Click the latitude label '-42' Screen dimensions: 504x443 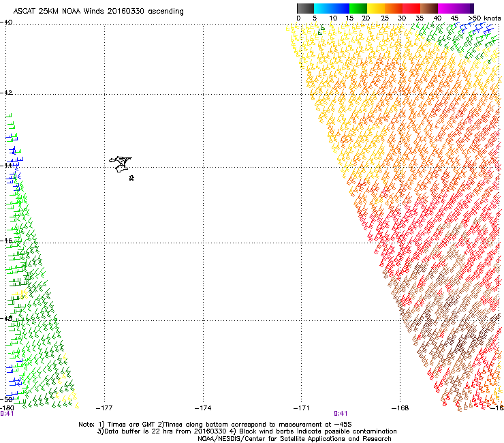[6, 92]
